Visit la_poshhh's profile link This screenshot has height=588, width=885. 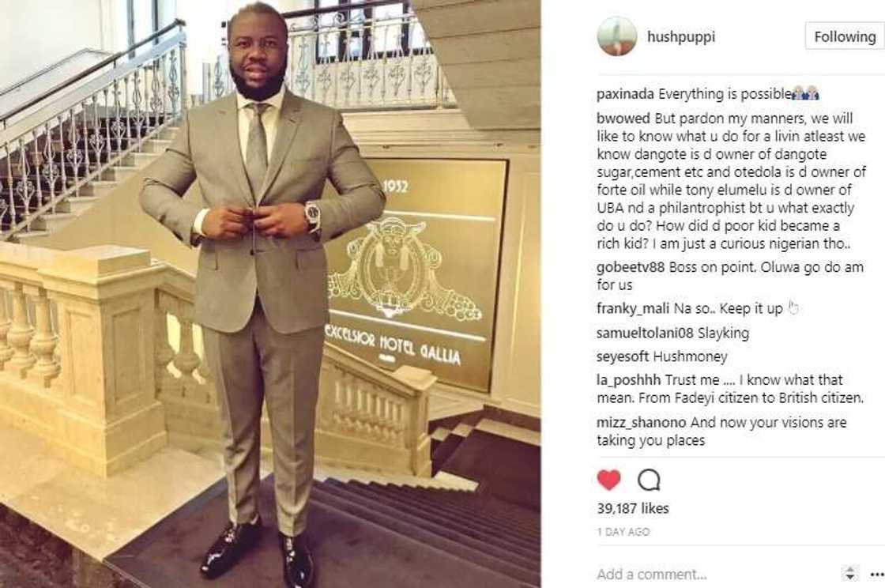(x=627, y=380)
